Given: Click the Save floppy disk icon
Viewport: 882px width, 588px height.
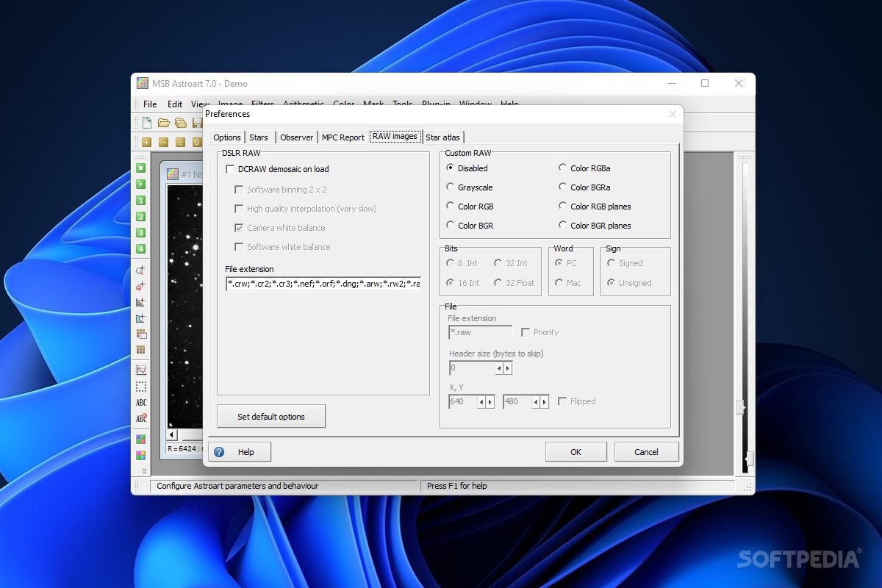Looking at the screenshot, I should [x=197, y=123].
